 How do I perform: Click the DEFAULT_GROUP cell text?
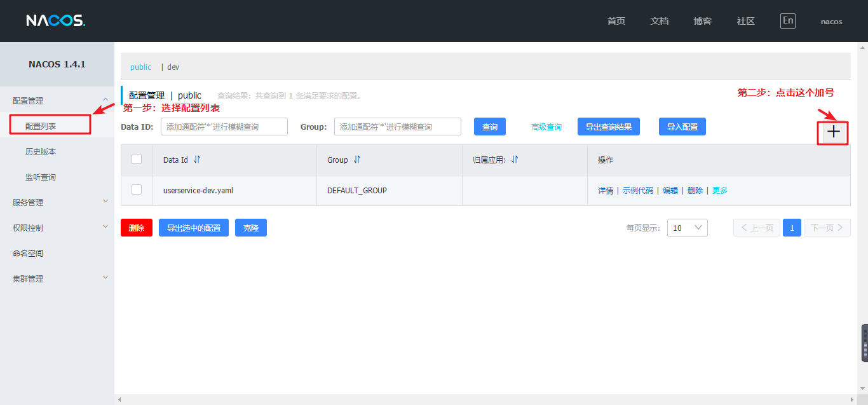coord(357,190)
